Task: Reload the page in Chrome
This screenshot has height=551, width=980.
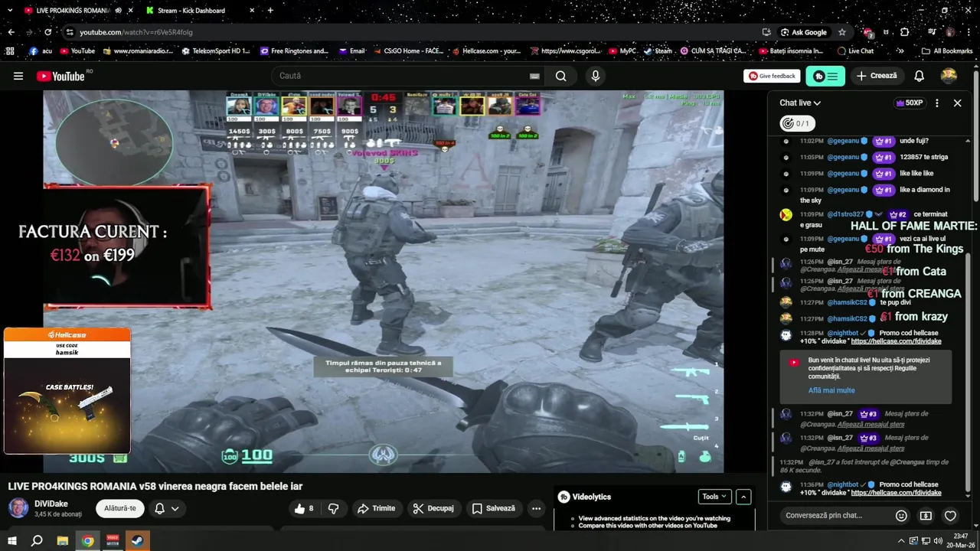Action: (47, 32)
